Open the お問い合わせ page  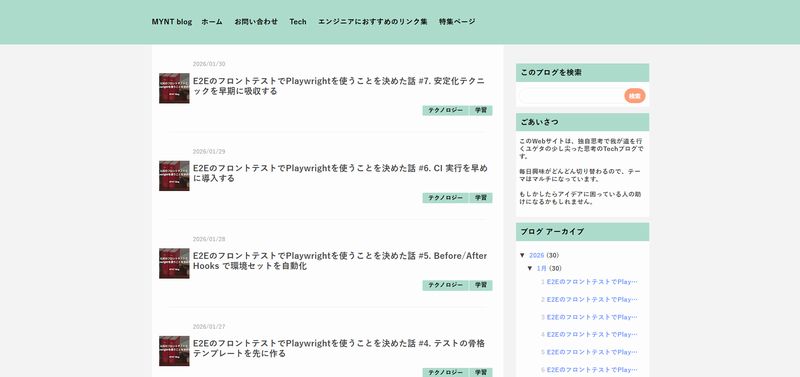tap(256, 21)
